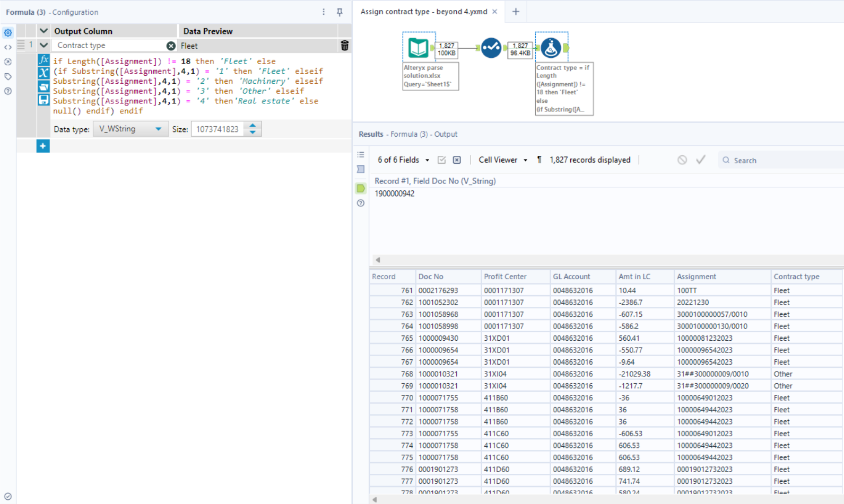Open columns and constants (X) list
Screen dimensions: 844x504
pos(43,73)
